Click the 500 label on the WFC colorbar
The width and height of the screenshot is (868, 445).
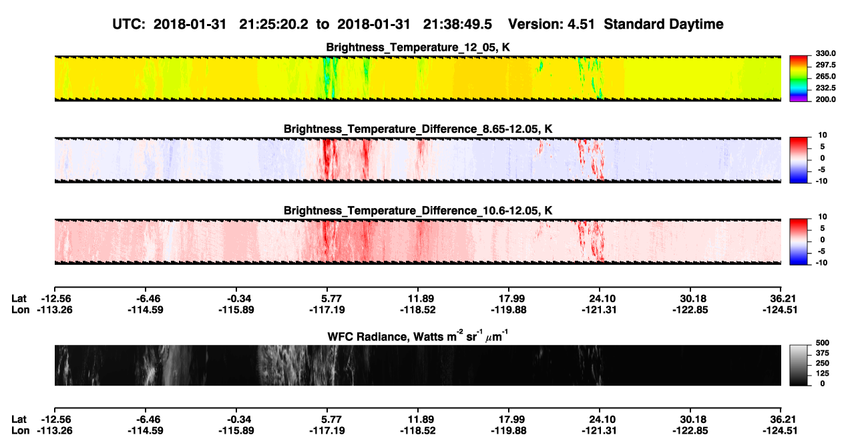[822, 343]
